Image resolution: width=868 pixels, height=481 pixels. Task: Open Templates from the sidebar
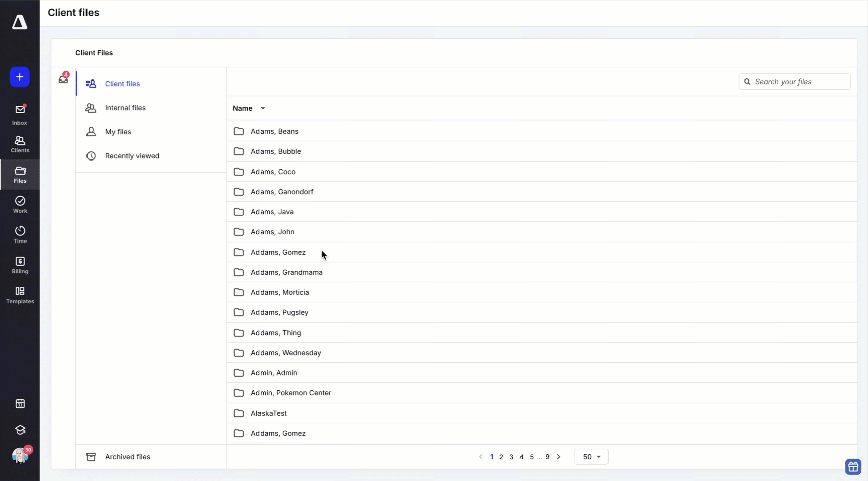tap(20, 295)
